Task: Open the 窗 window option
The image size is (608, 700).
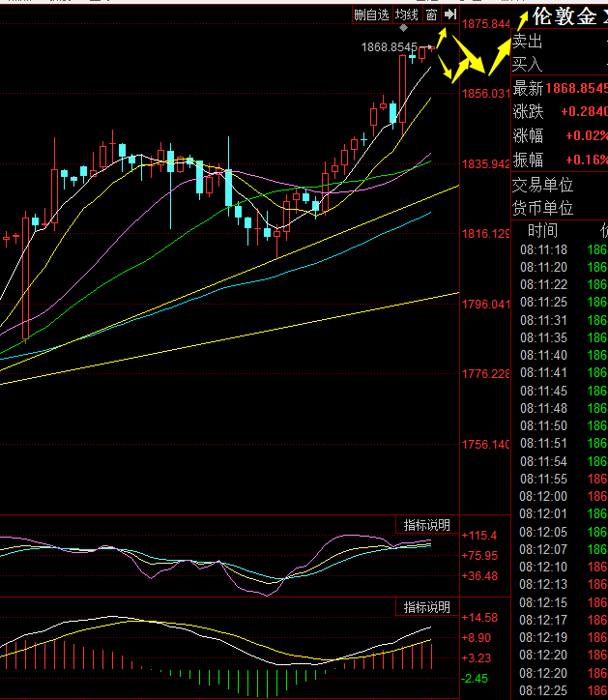Action: (x=430, y=15)
